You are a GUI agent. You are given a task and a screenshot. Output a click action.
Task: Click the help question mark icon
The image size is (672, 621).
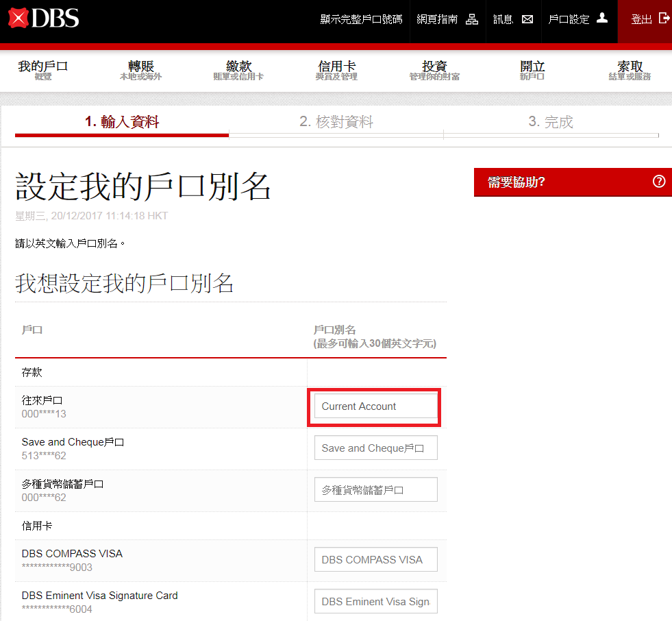[659, 182]
